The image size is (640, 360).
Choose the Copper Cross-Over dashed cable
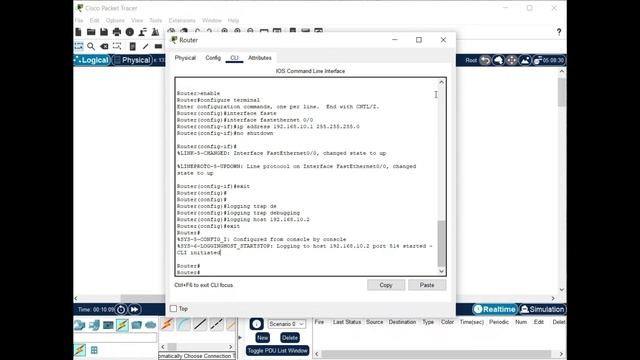tap(216, 324)
